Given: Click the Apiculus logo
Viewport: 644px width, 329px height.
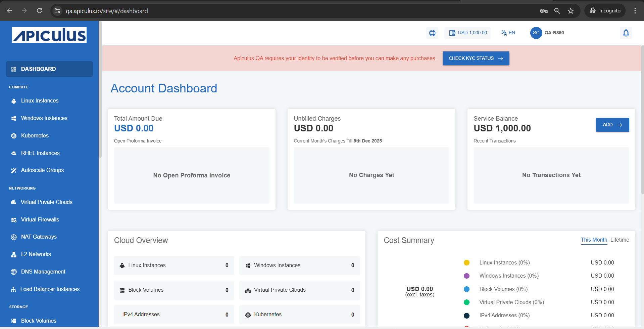Looking at the screenshot, I should point(49,35).
